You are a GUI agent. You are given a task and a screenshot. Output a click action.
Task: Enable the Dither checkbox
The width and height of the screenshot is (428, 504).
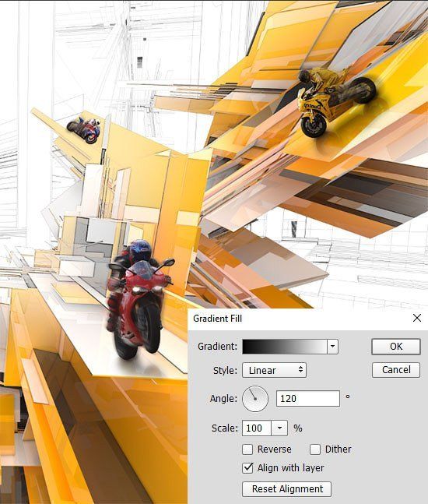click(x=315, y=449)
